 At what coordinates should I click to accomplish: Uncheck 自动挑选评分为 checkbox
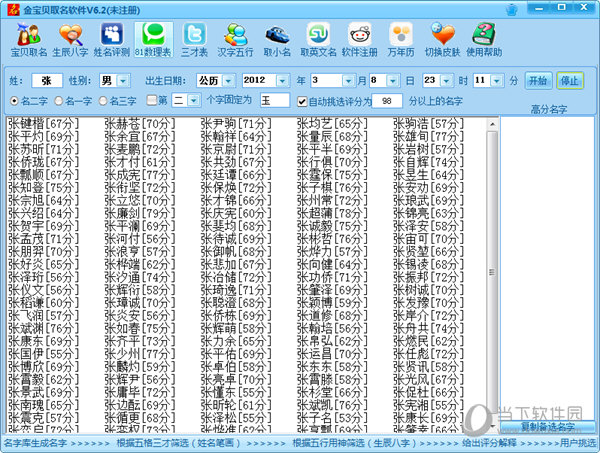tap(302, 101)
